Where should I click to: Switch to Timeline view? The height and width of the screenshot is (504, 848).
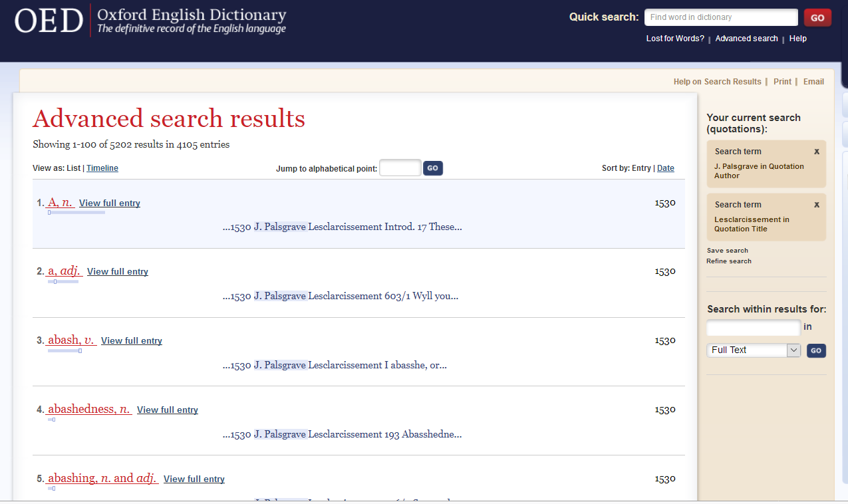click(x=102, y=168)
